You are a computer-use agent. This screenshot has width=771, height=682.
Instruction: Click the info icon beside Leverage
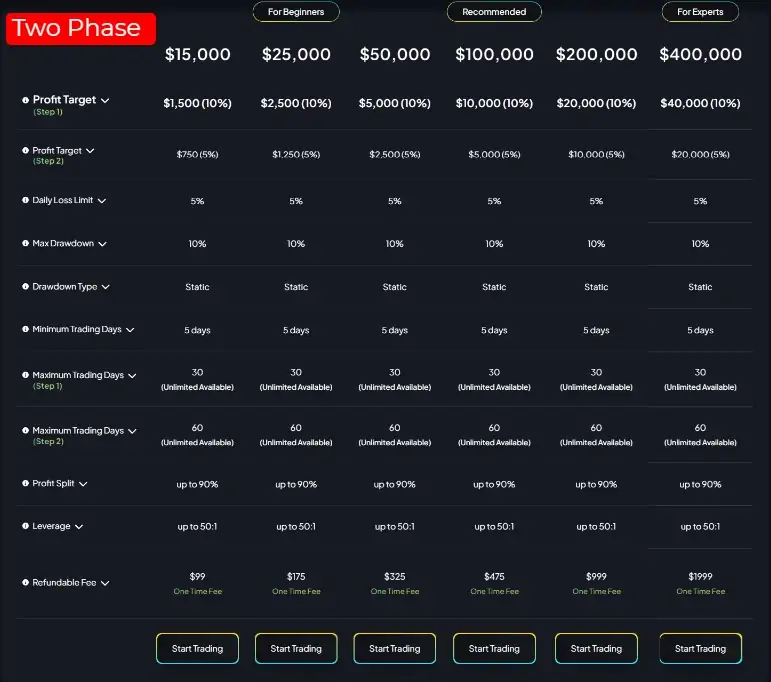[x=25, y=526]
